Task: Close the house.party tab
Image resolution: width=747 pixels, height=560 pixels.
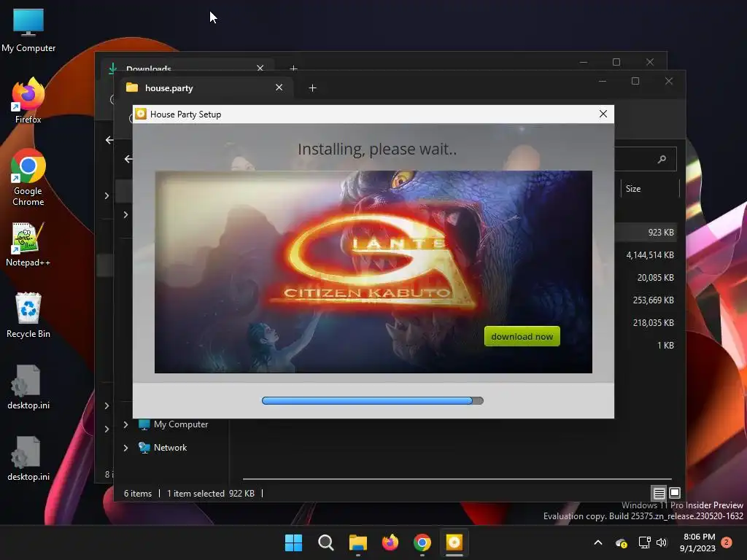Action: coord(279,87)
